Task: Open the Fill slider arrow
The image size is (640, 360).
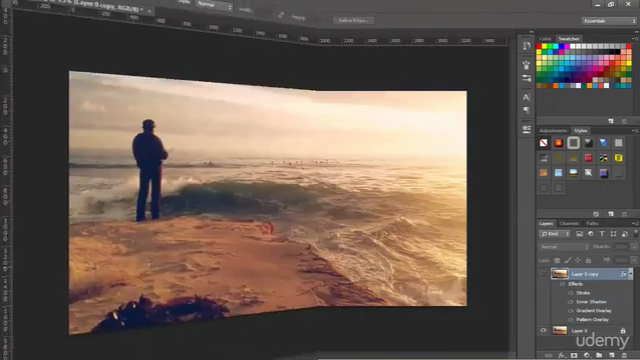Action: tap(634, 260)
